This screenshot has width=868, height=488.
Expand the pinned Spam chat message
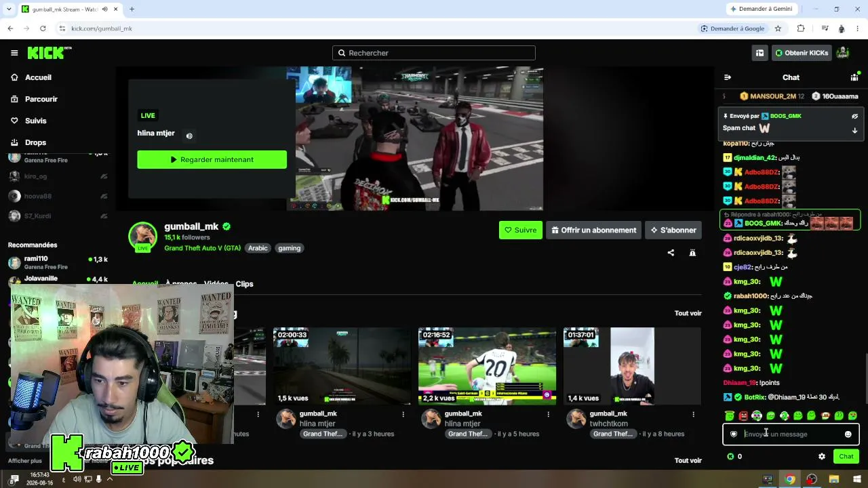tap(854, 130)
